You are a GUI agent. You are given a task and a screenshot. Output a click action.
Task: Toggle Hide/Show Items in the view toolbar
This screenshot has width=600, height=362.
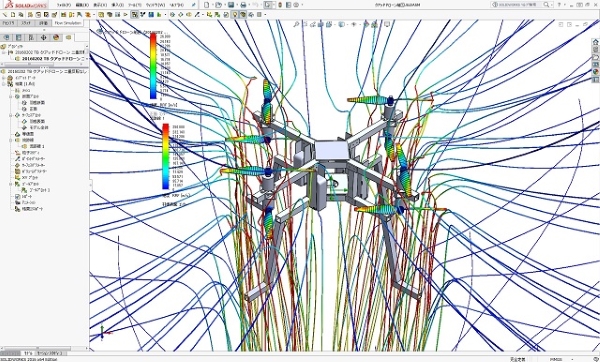tap(354, 24)
